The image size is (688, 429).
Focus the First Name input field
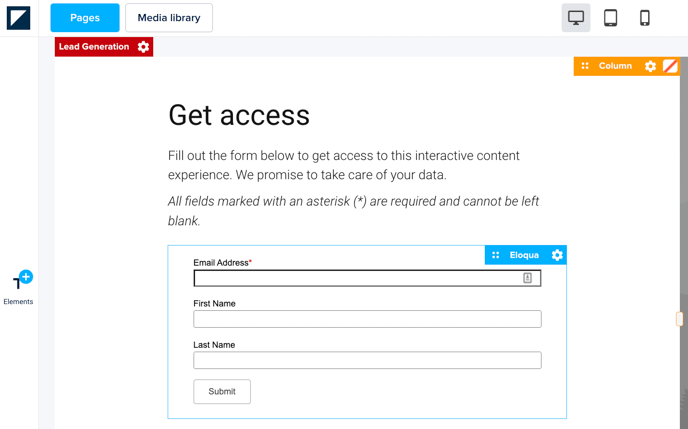367,319
